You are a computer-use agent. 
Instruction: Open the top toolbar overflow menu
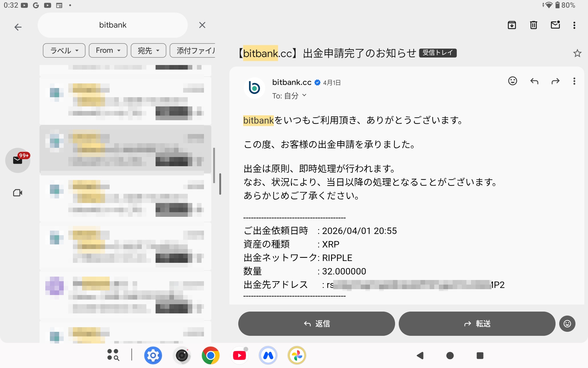tap(574, 25)
